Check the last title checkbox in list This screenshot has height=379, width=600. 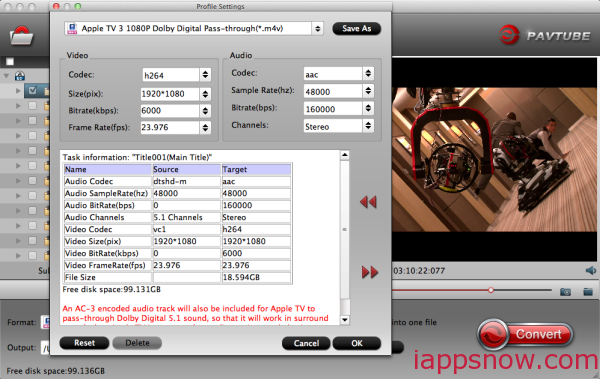33,255
